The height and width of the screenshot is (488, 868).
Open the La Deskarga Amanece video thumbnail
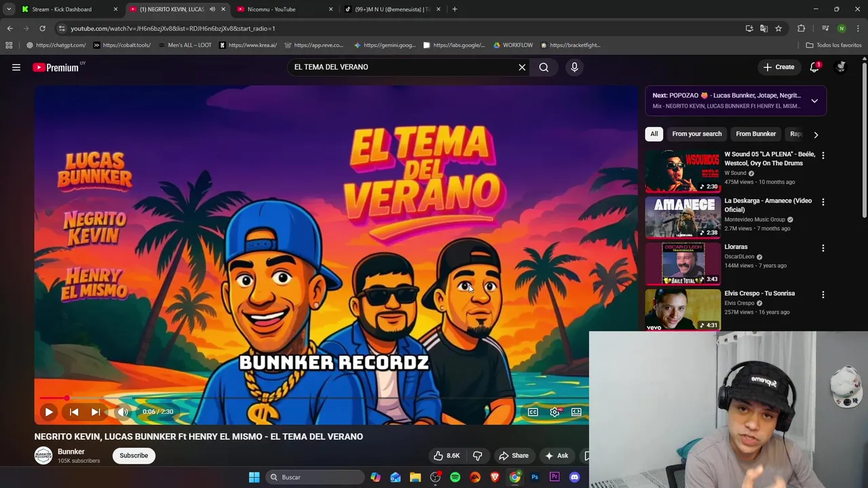click(683, 218)
